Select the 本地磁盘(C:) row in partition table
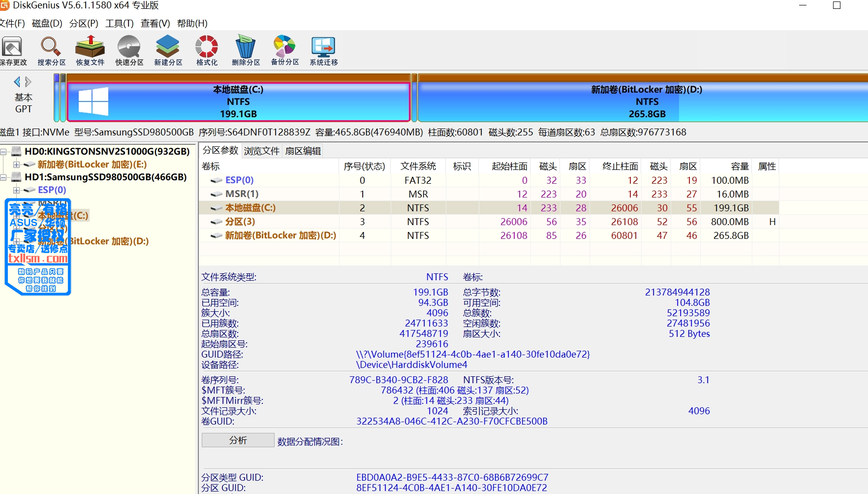 pos(489,208)
